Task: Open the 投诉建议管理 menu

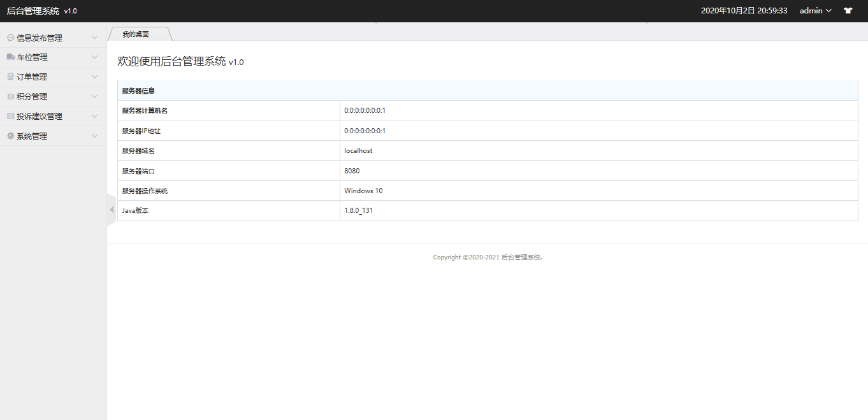Action: coord(54,117)
